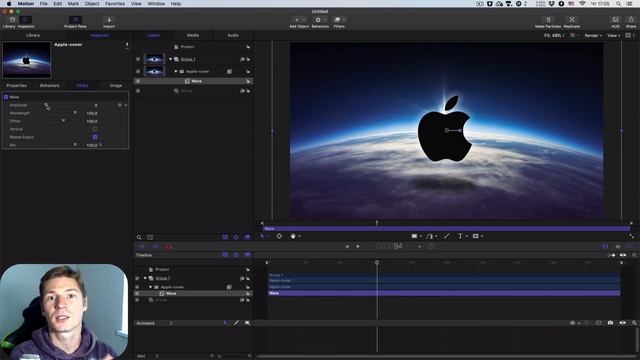Collapse Group 1 in Timeline layer list
This screenshot has height=360, width=640.
(x=145, y=278)
